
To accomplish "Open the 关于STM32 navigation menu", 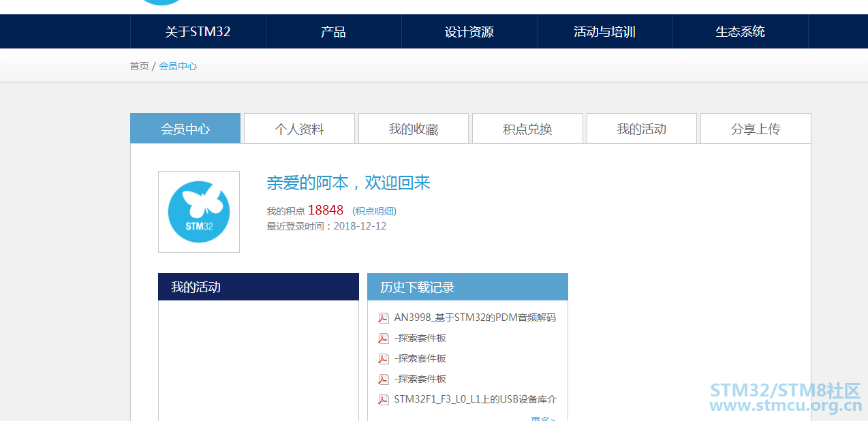I will pyautogui.click(x=198, y=31).
